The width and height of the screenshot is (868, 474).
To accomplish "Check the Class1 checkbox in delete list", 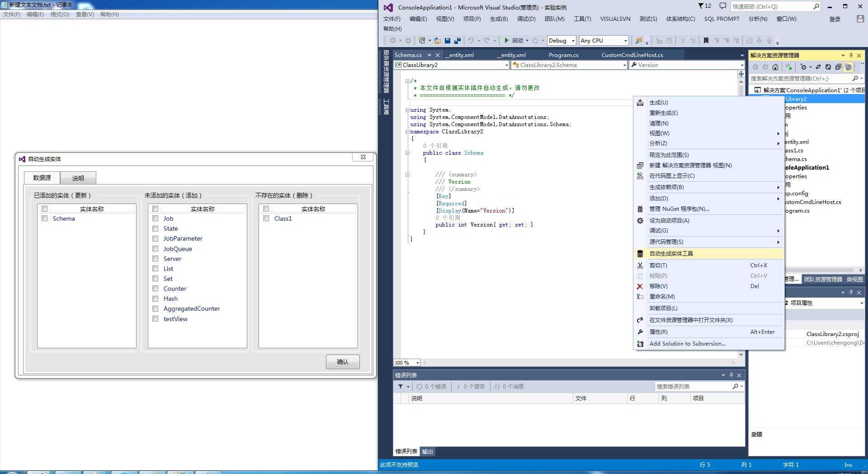I will click(266, 218).
